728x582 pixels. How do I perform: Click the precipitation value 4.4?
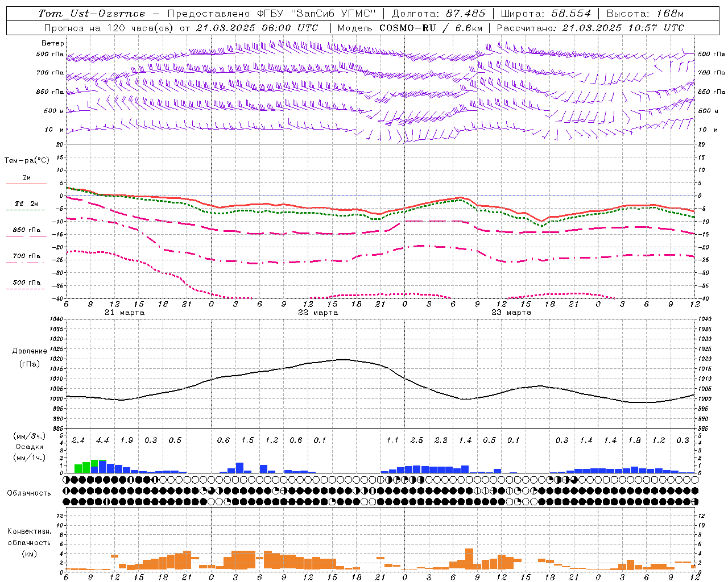pyautogui.click(x=102, y=440)
